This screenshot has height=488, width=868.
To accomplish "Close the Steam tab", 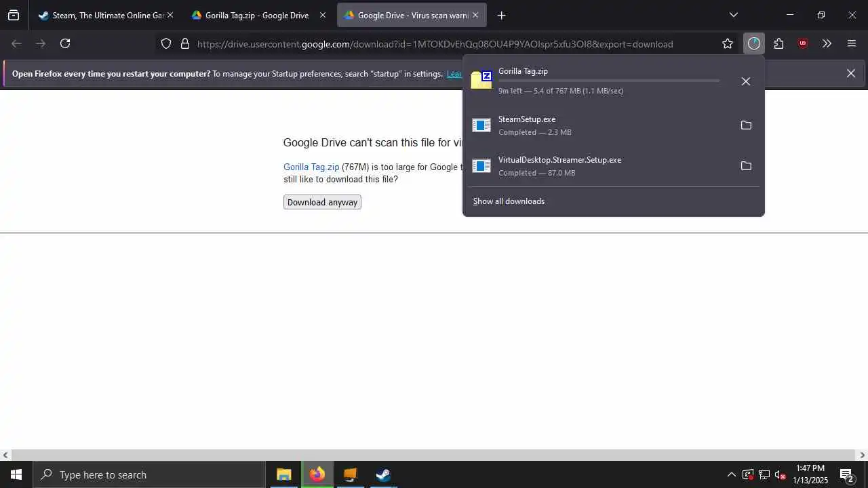I will 170,15.
